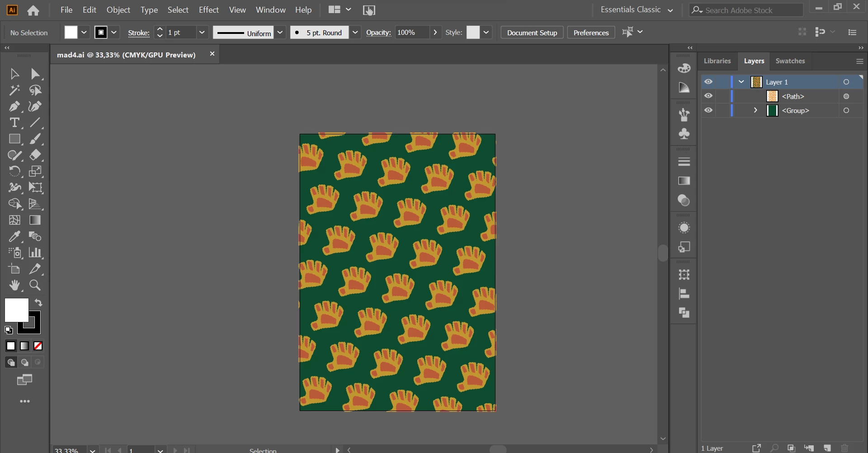Pick the Shape Builder tool

[14, 204]
